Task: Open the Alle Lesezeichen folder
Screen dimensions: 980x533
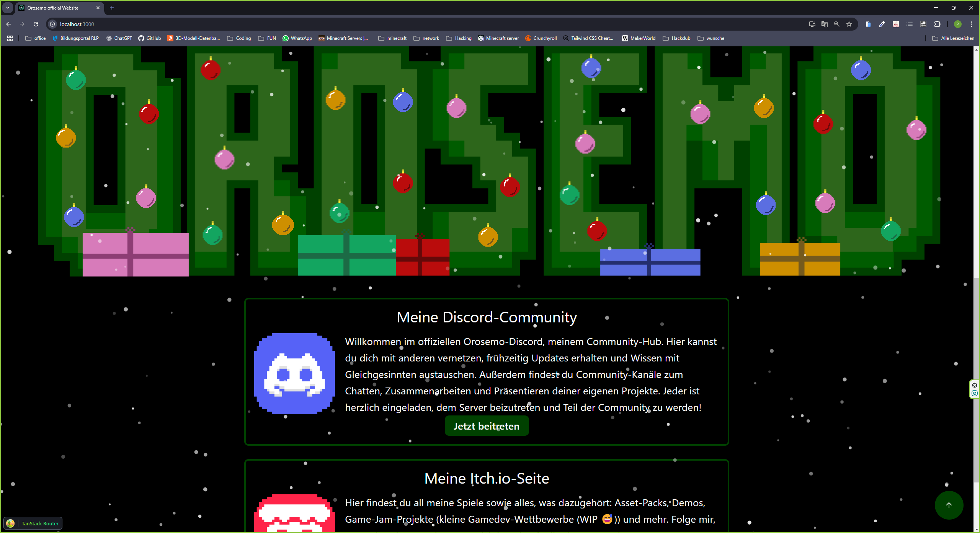Action: [x=953, y=38]
